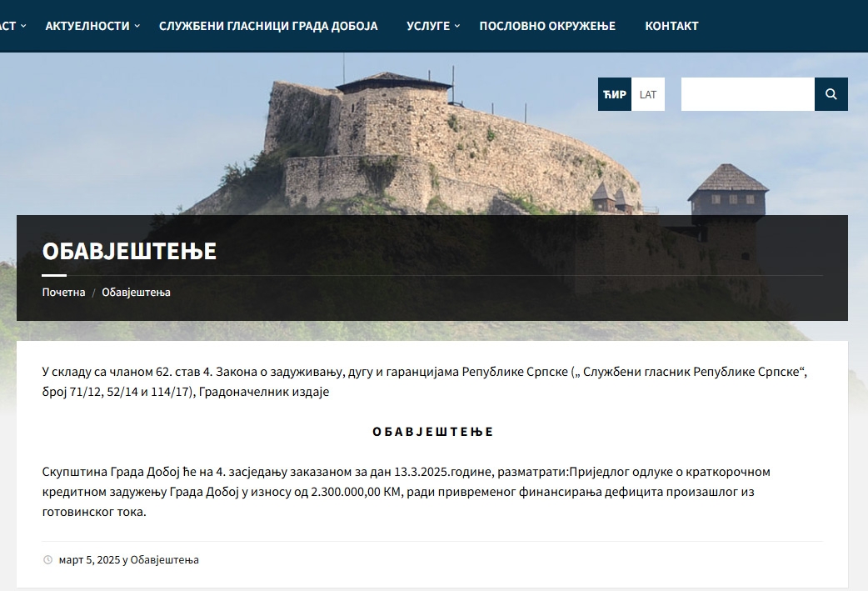This screenshot has width=868, height=591.
Task: Click the Почетна breadcrumb link
Action: coord(64,293)
